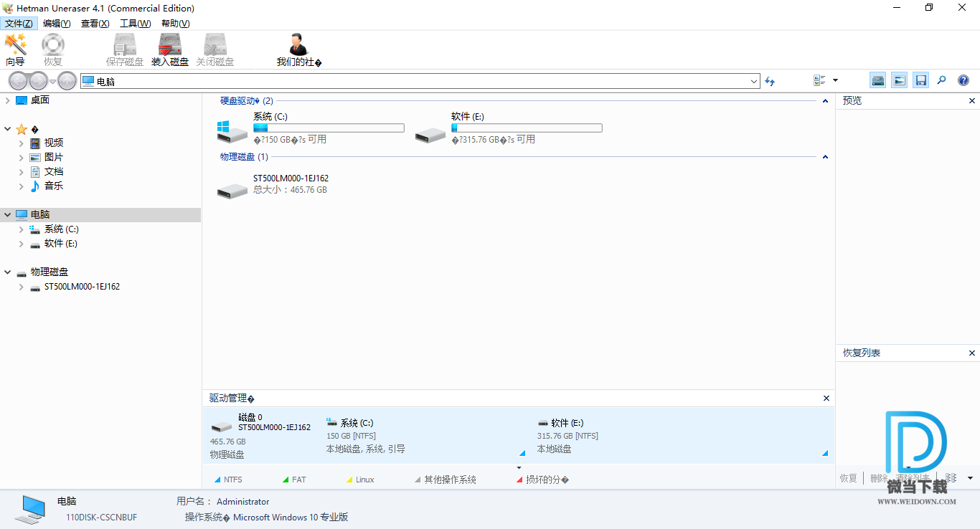Click the view mode icon in recovery list toolbar
Screen dimensions: 980x529
point(951,478)
